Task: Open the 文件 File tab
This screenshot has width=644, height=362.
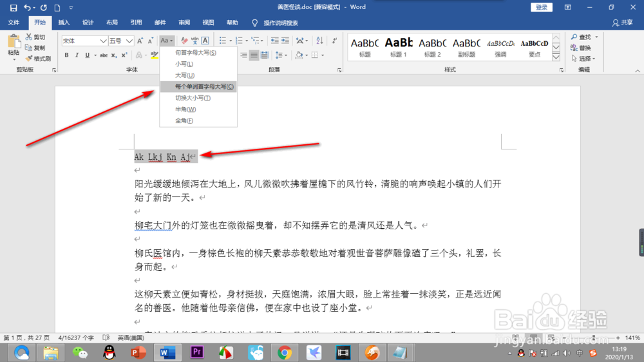Action: tap(14, 23)
